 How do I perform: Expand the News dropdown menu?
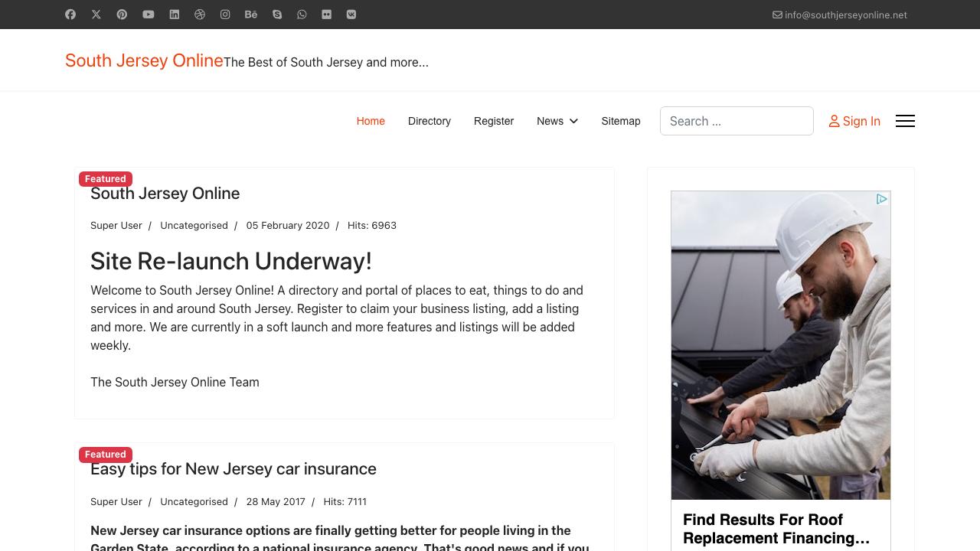557,121
